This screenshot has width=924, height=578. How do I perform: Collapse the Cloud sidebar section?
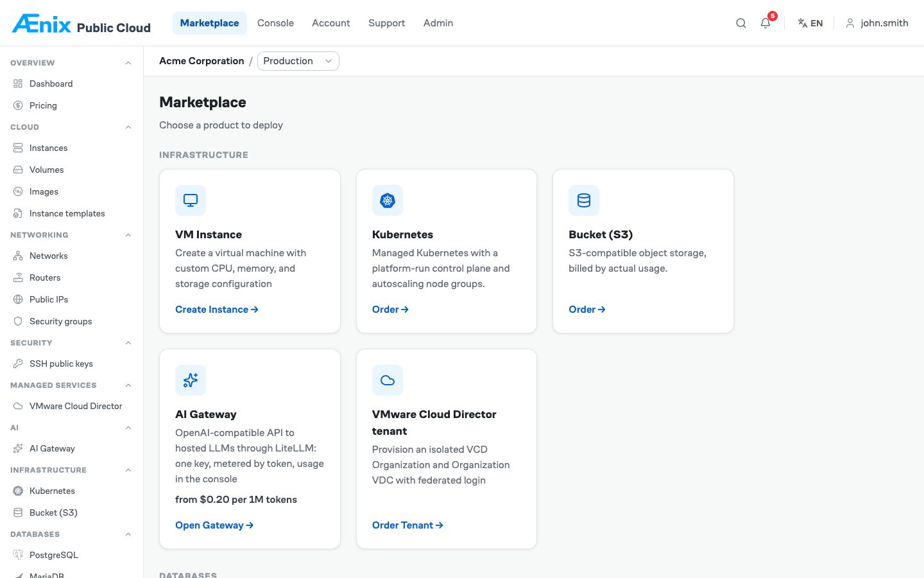(128, 127)
